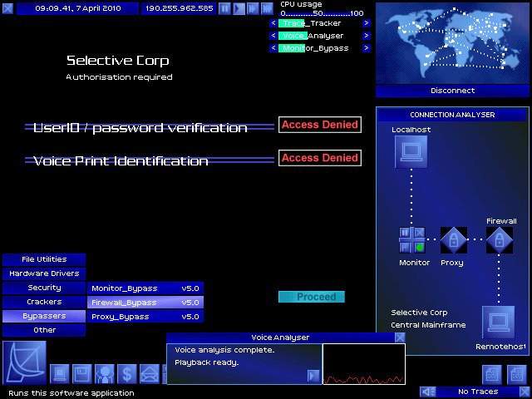Screen dimensions: 532x399
Task: Disconnect from the current connection
Action: pos(453,91)
